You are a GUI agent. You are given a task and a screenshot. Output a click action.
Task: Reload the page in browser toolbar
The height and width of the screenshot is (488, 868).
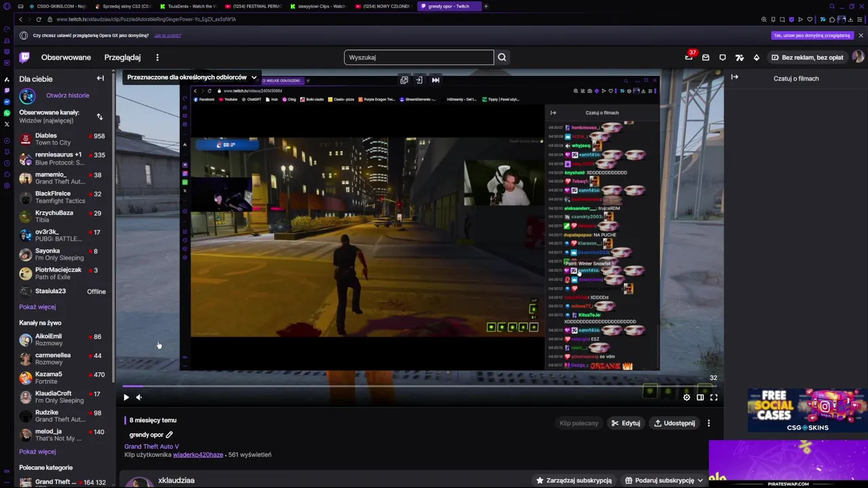click(x=39, y=19)
